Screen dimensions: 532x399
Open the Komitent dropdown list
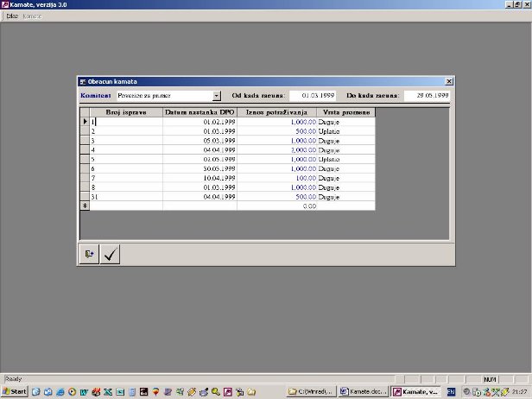point(217,96)
